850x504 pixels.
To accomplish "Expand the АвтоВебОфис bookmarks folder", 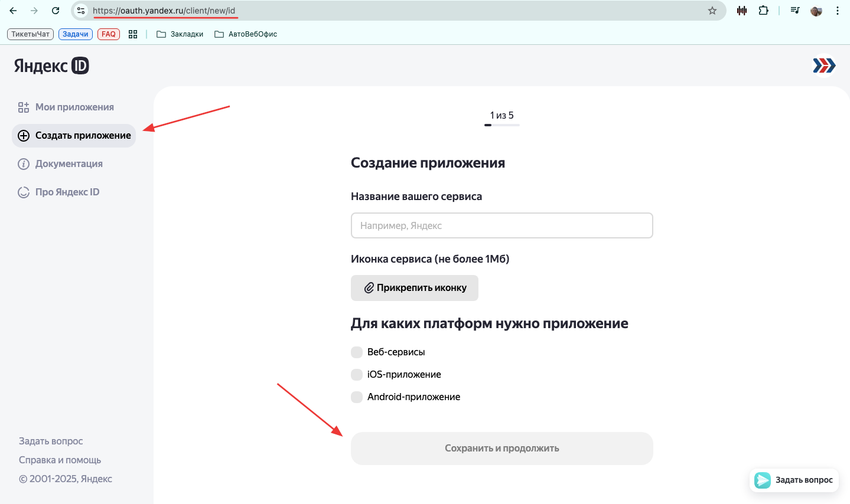I will pyautogui.click(x=246, y=34).
